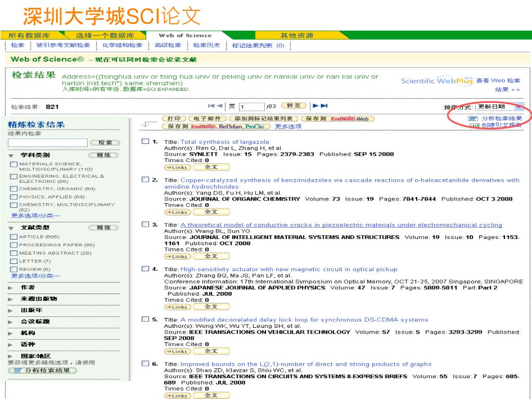532x399 pixels.
Task: Collapse the 文献类型 section
Action: click(11, 228)
